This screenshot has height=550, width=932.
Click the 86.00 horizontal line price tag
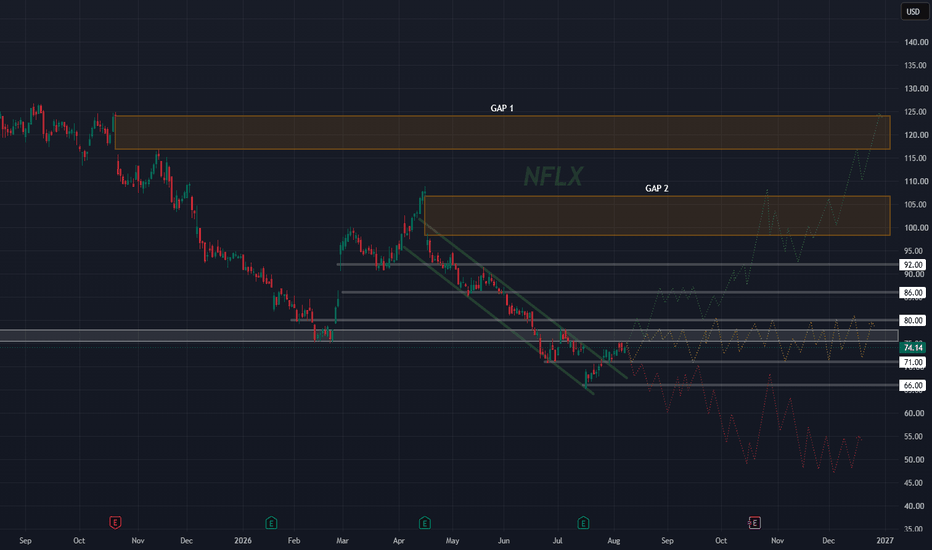click(912, 293)
